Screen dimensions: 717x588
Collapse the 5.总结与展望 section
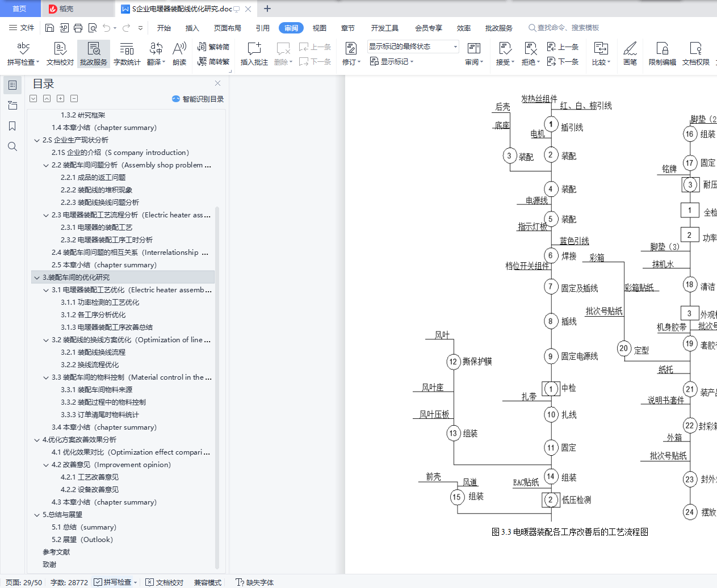click(x=37, y=515)
